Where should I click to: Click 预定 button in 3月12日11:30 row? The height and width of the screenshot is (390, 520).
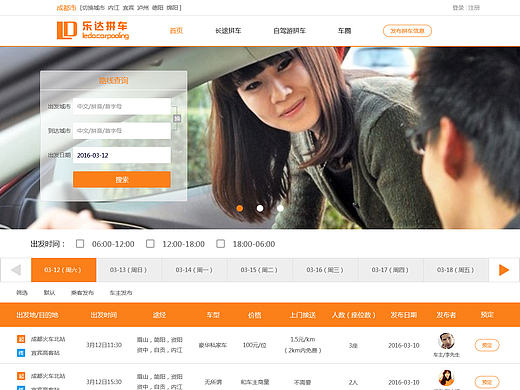(487, 345)
